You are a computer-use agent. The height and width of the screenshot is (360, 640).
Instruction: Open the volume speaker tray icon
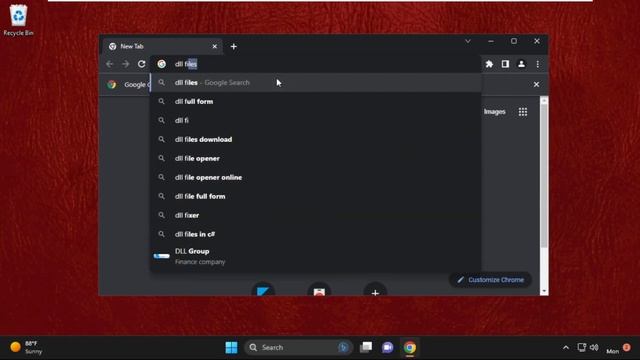click(x=594, y=347)
